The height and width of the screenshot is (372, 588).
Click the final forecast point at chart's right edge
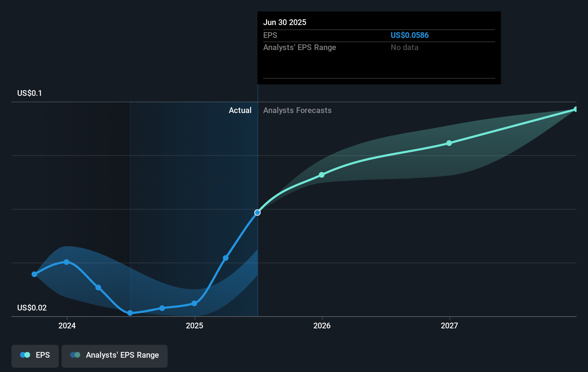(575, 109)
